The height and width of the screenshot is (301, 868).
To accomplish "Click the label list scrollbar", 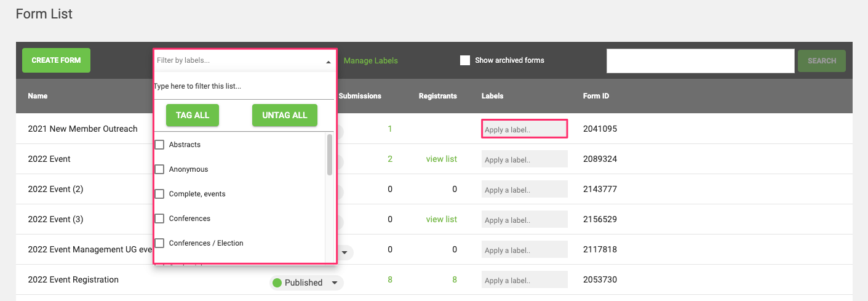I will 330,155.
